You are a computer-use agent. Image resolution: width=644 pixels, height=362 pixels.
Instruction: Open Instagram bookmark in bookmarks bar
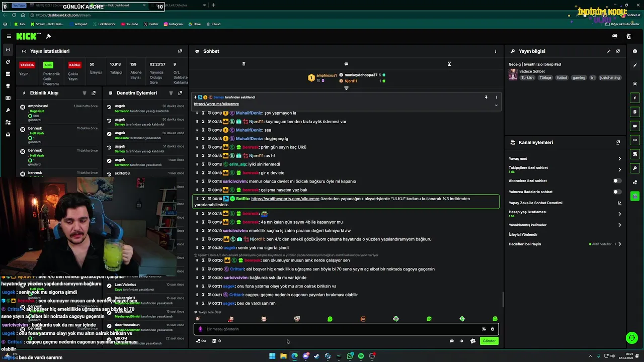click(x=173, y=24)
